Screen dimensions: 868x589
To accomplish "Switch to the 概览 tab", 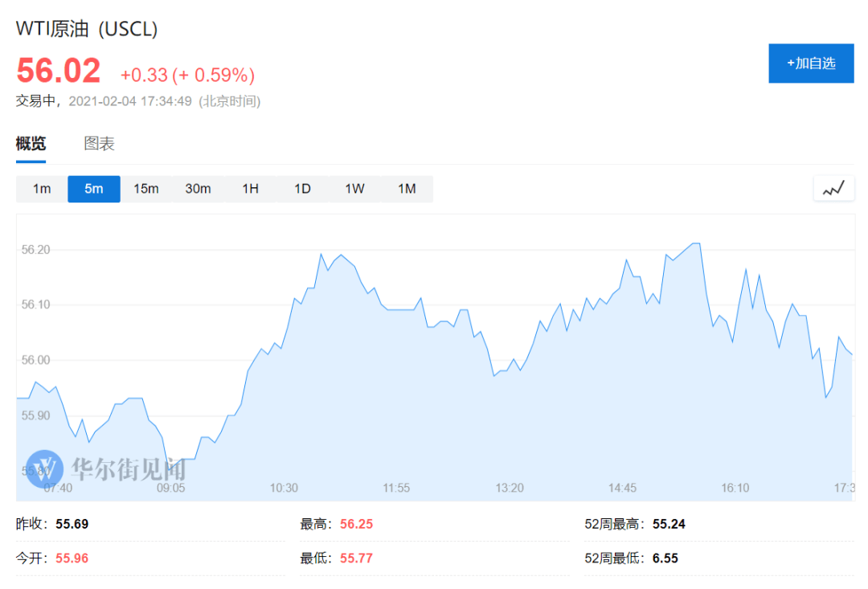I will pos(31,144).
